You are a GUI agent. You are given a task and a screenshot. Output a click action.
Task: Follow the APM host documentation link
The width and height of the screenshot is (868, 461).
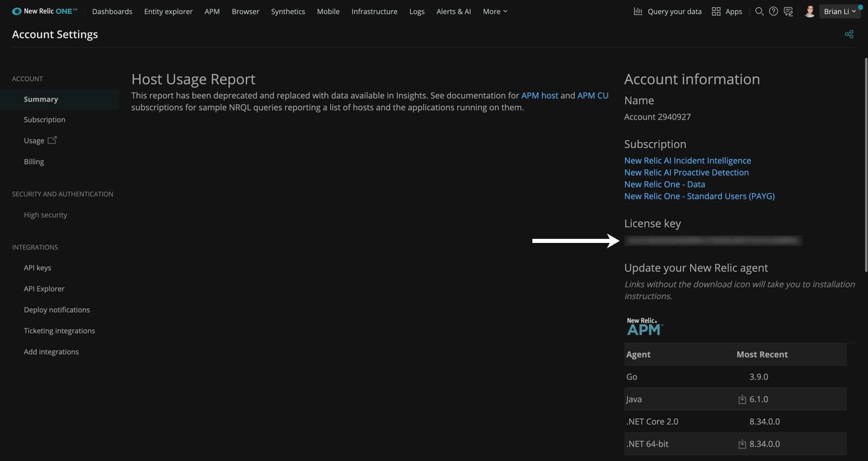(540, 95)
